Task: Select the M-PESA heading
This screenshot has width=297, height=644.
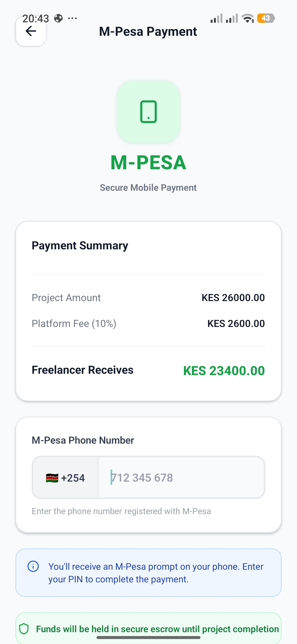Action: coord(148,162)
